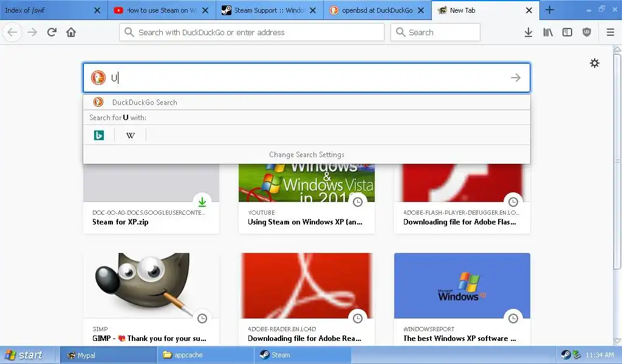Close the New Tab tab
This screenshot has width=622, height=364.
pos(529,10)
